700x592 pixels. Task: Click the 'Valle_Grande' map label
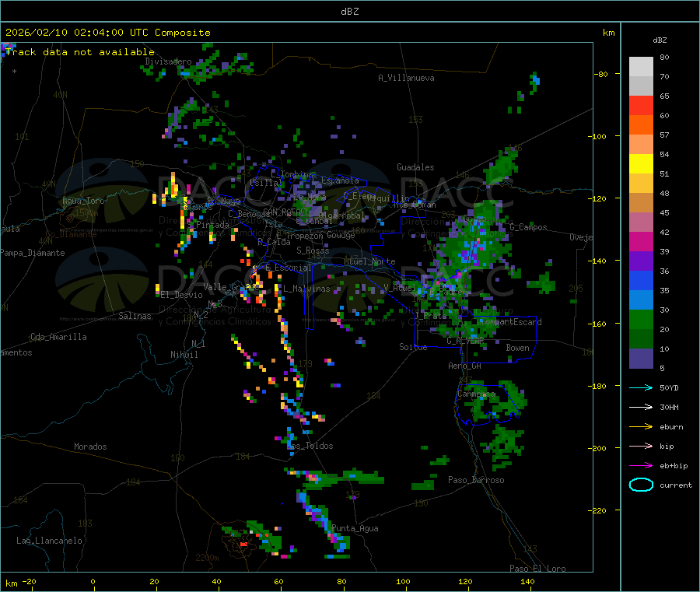pos(231,286)
